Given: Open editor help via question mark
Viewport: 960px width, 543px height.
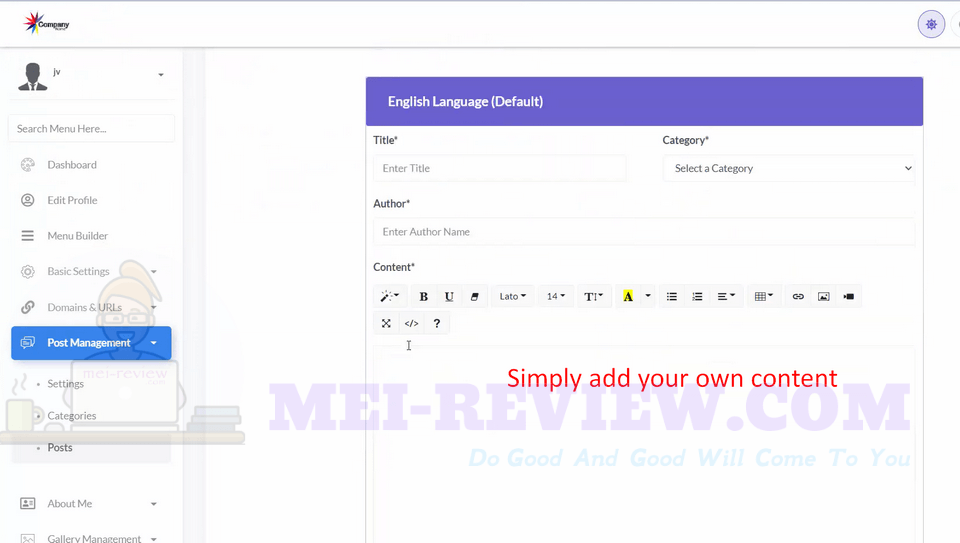Looking at the screenshot, I should (437, 323).
